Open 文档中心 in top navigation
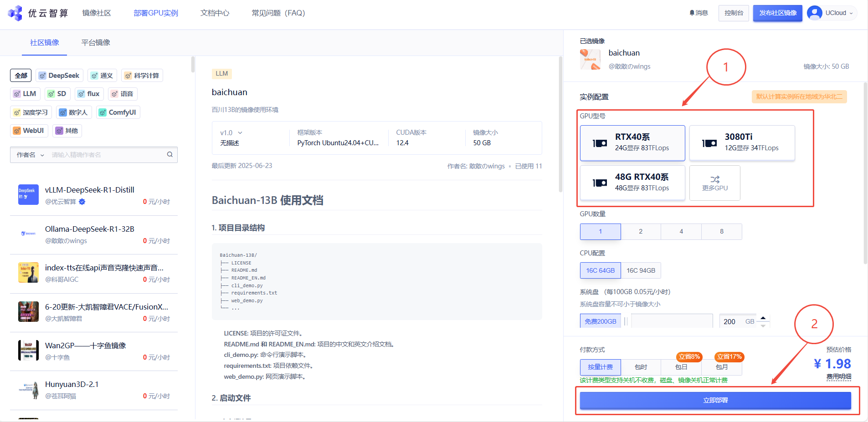 (215, 13)
